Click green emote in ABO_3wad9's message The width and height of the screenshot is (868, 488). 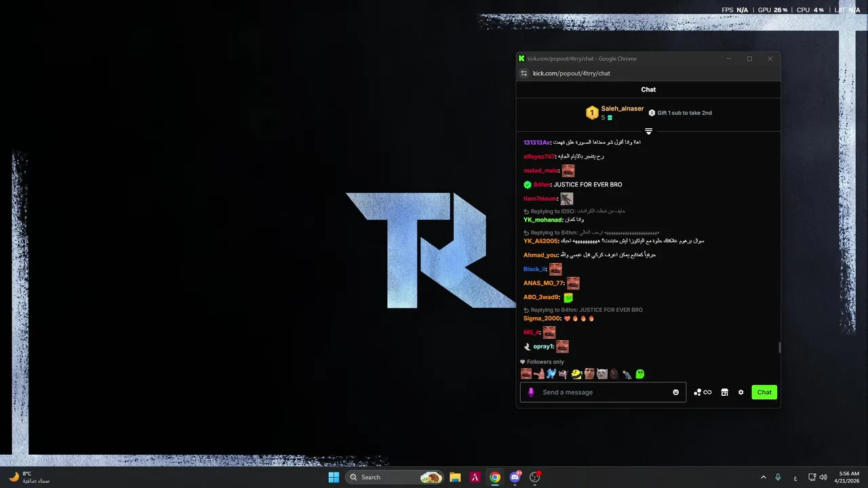568,298
